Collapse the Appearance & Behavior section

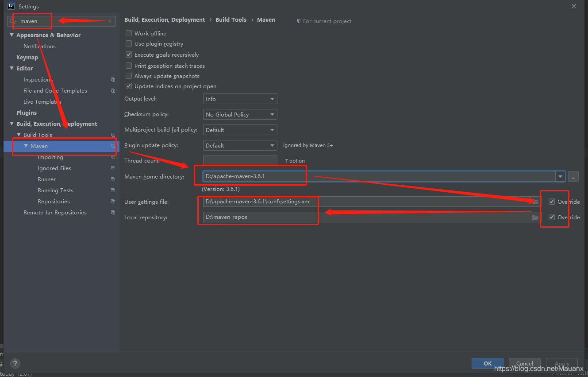tap(12, 35)
